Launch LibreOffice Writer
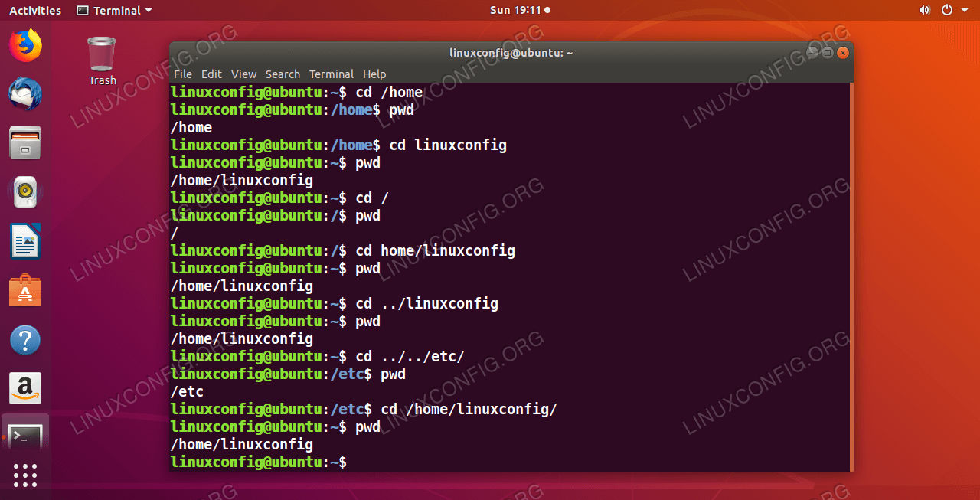Screen dimensions: 980x500 [25, 241]
